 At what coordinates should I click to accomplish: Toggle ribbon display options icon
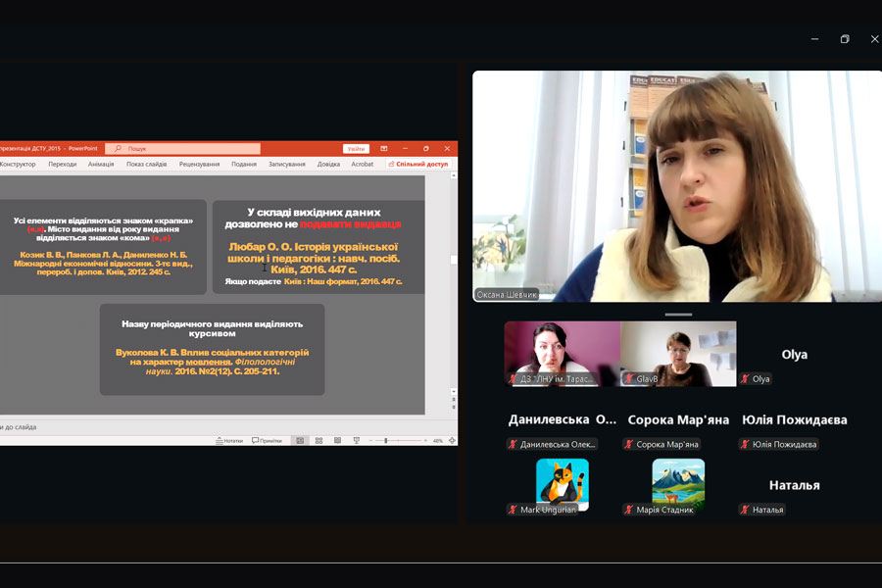(x=384, y=149)
